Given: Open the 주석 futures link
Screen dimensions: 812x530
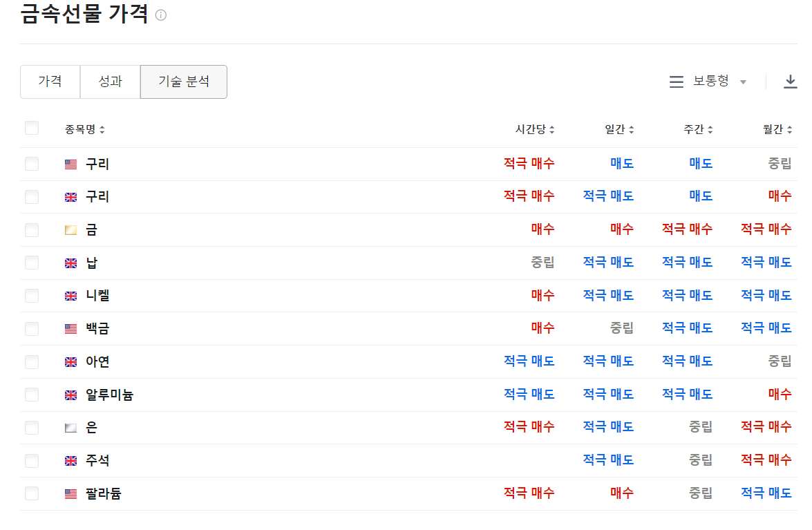Looking at the screenshot, I should 97,461.
